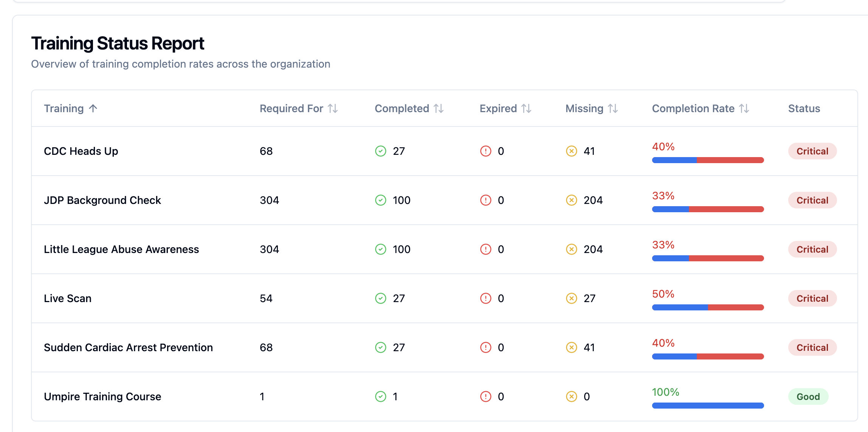Screen dimensions: 868x432
Task: Select the yellow missing icon for Little League Abuse Awareness
Action: click(572, 249)
